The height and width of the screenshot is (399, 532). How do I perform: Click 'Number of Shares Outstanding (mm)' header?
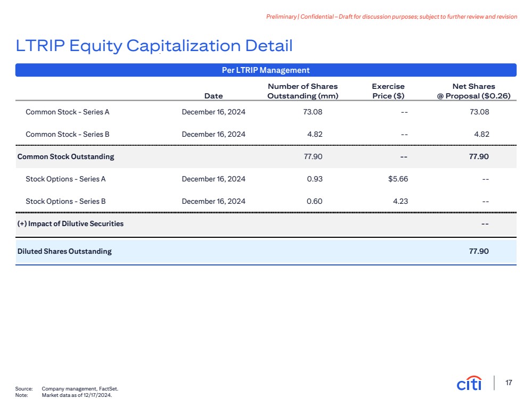pos(302,91)
